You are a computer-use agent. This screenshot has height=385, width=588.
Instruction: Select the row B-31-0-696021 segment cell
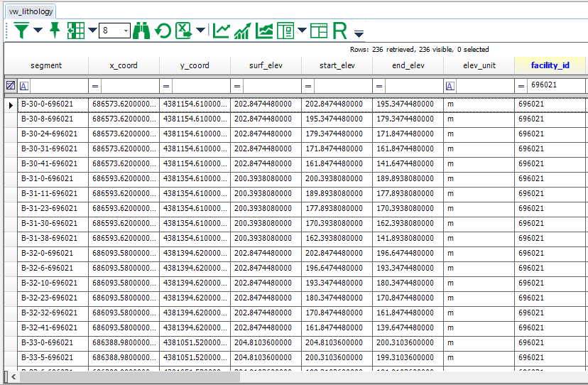click(x=53, y=178)
